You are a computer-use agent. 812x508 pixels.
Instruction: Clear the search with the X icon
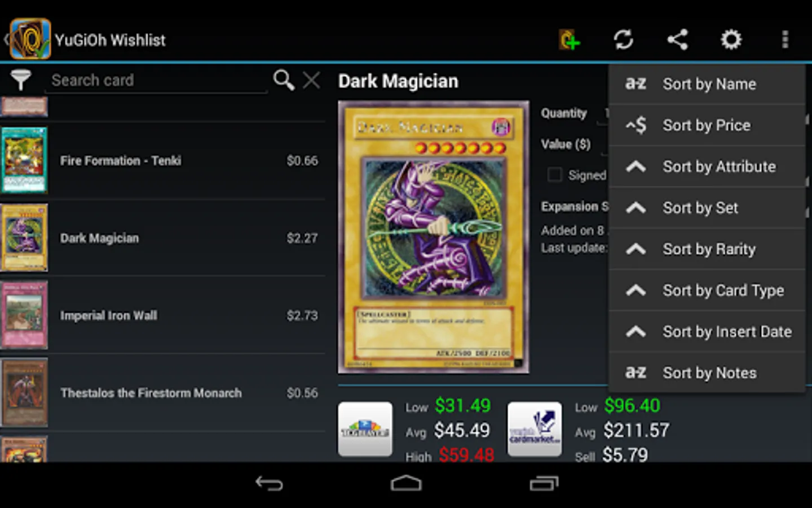(311, 80)
